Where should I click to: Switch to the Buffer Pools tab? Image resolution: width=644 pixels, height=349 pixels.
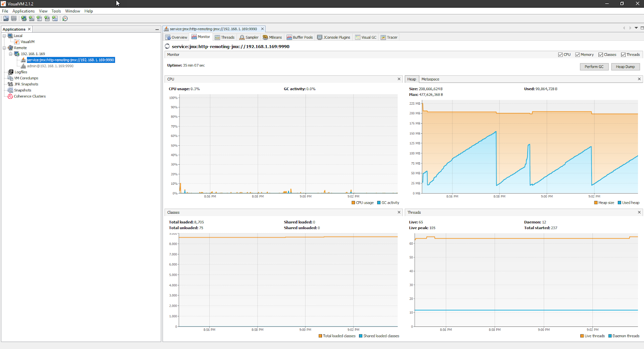click(299, 37)
